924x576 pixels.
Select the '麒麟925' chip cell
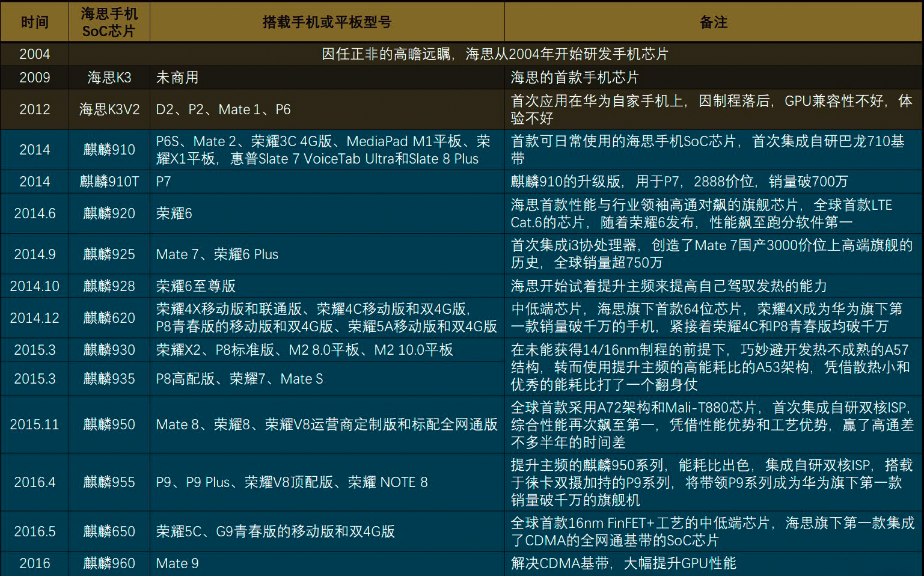[x=109, y=254]
